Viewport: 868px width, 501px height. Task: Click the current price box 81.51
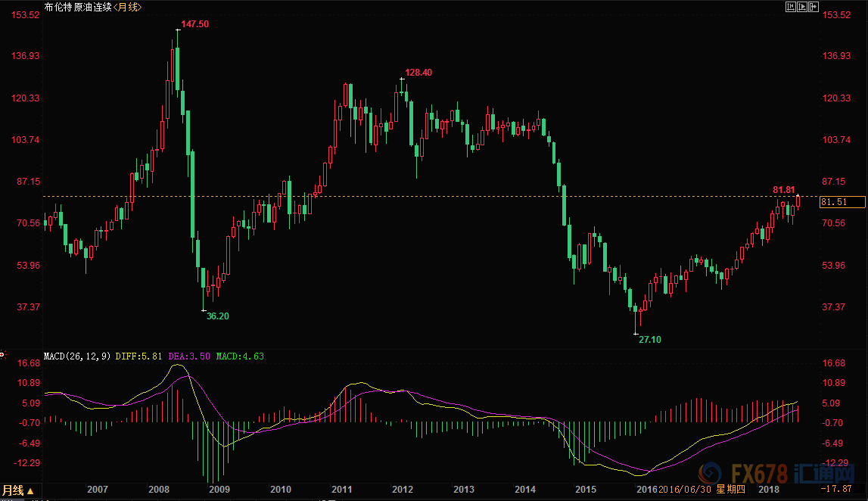[x=833, y=202]
